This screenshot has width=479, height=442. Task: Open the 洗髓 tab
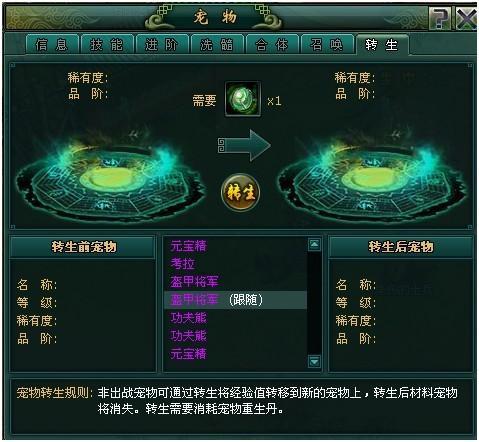tap(217, 45)
